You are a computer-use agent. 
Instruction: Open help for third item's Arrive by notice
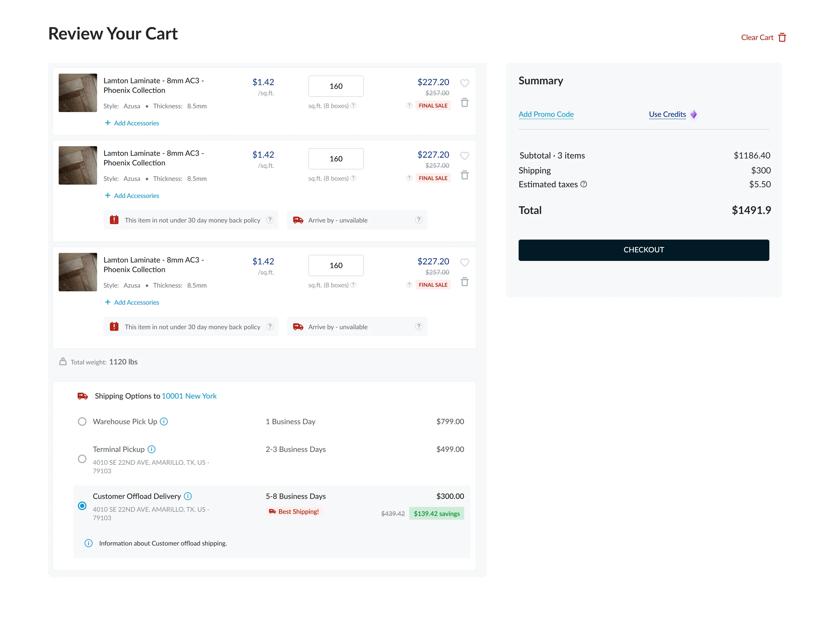419,327
